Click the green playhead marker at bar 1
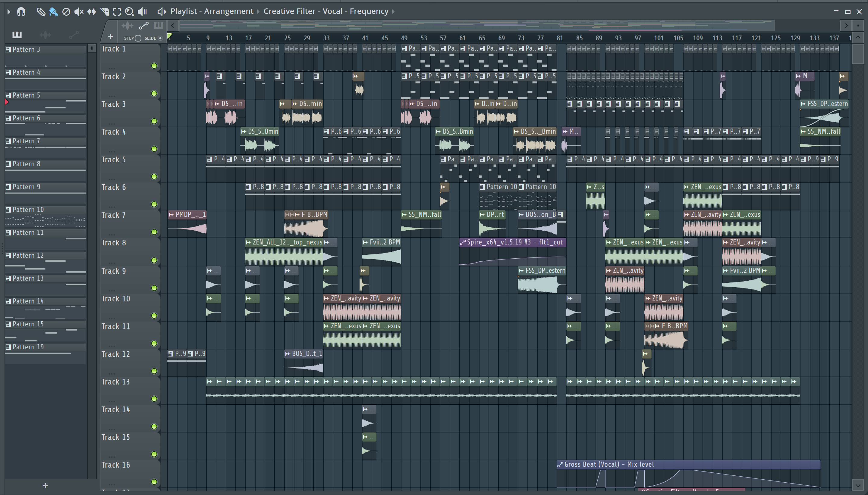This screenshot has width=868, height=495. pyautogui.click(x=169, y=36)
